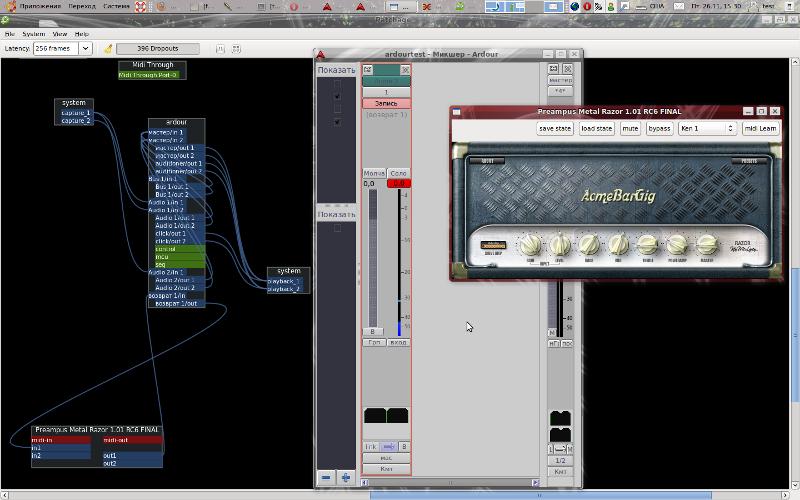Open the 1/2 output button on master strip
Screen dimensions: 800x500
click(x=560, y=460)
